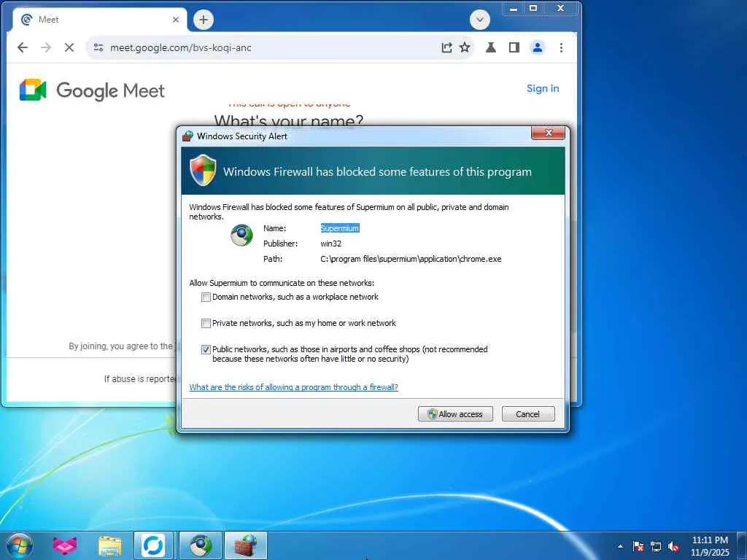Viewport: 747px width, 560px height.
Task: Click the Windows Firewall shield icon
Action: pyautogui.click(x=203, y=170)
